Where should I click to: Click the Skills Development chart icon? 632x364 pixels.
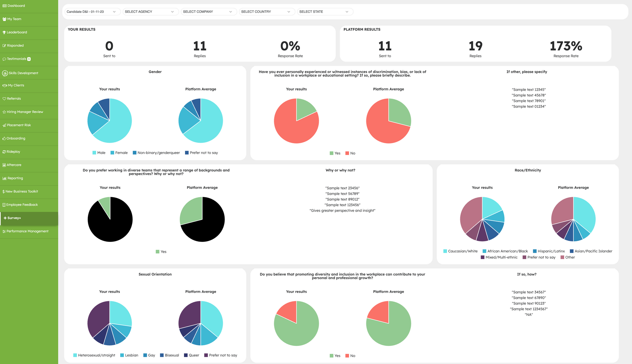5,73
